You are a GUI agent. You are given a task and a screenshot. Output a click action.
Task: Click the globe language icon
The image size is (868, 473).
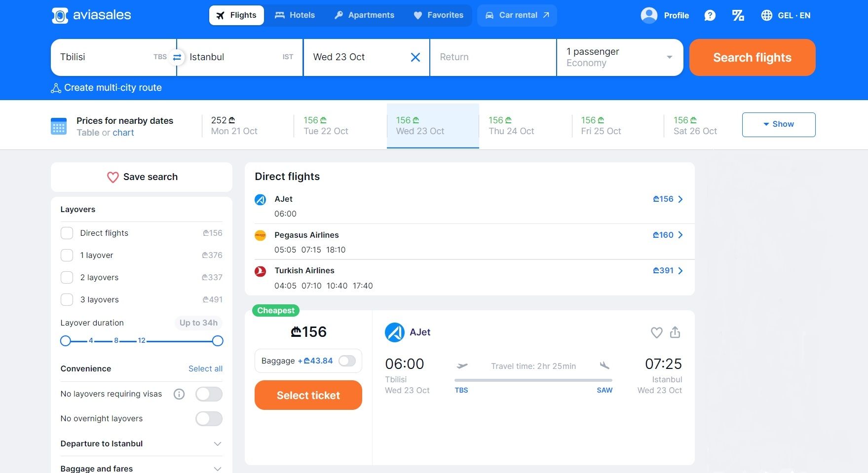[x=766, y=15]
